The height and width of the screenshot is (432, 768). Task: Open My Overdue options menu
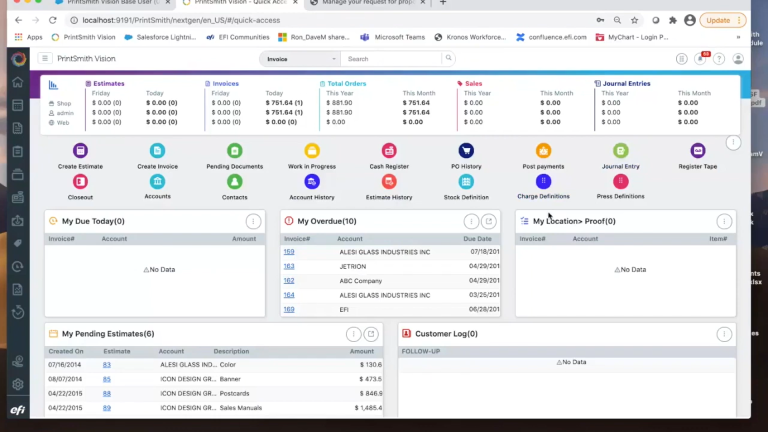coord(471,221)
